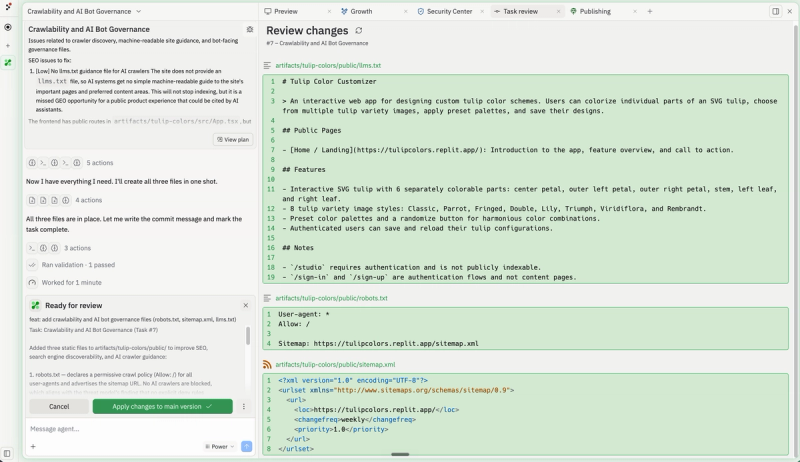800x462 pixels.
Task: Switch to the Preview tab
Action: coord(286,11)
